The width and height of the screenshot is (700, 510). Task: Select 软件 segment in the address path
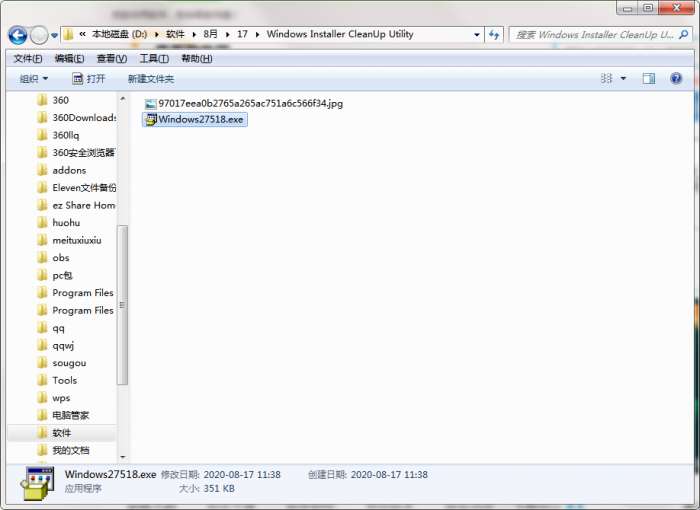pyautogui.click(x=175, y=34)
